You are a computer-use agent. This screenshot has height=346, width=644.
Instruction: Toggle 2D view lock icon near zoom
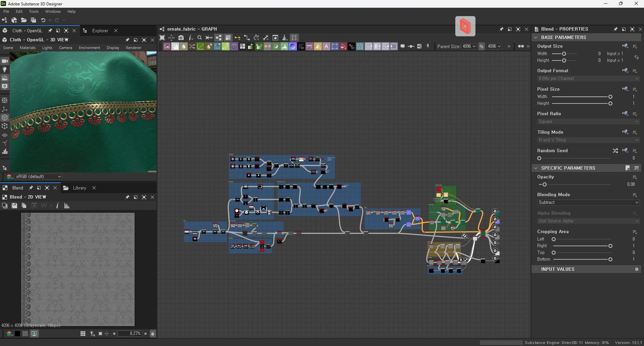[153, 334]
